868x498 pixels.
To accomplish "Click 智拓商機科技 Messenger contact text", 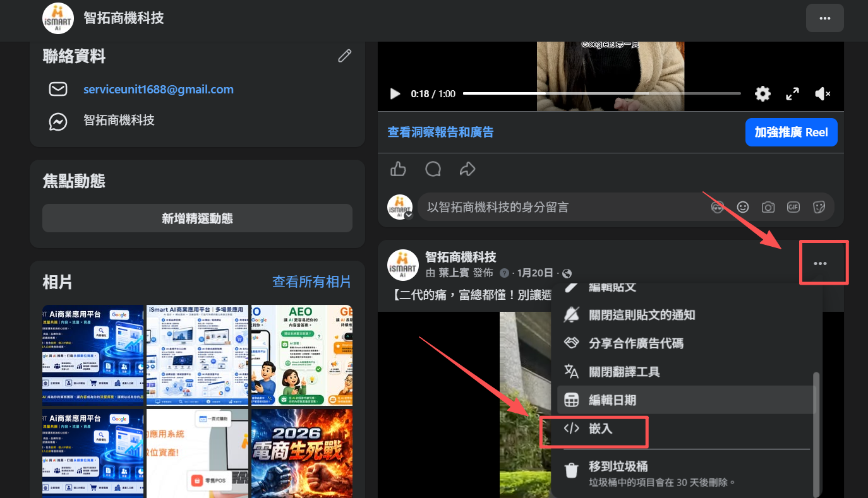I will point(119,120).
